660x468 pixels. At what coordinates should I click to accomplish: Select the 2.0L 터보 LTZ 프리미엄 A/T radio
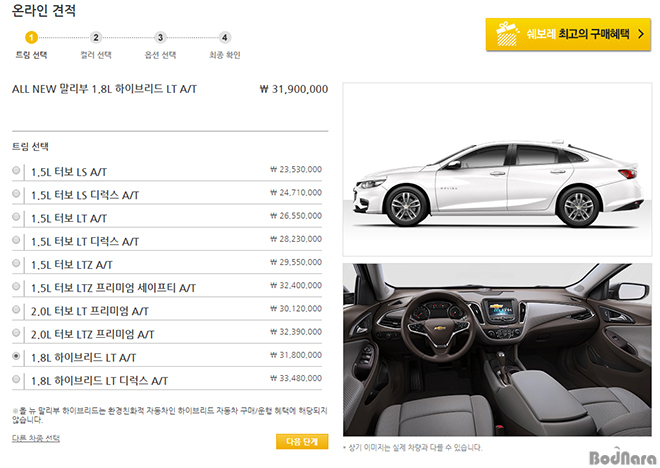point(16,333)
